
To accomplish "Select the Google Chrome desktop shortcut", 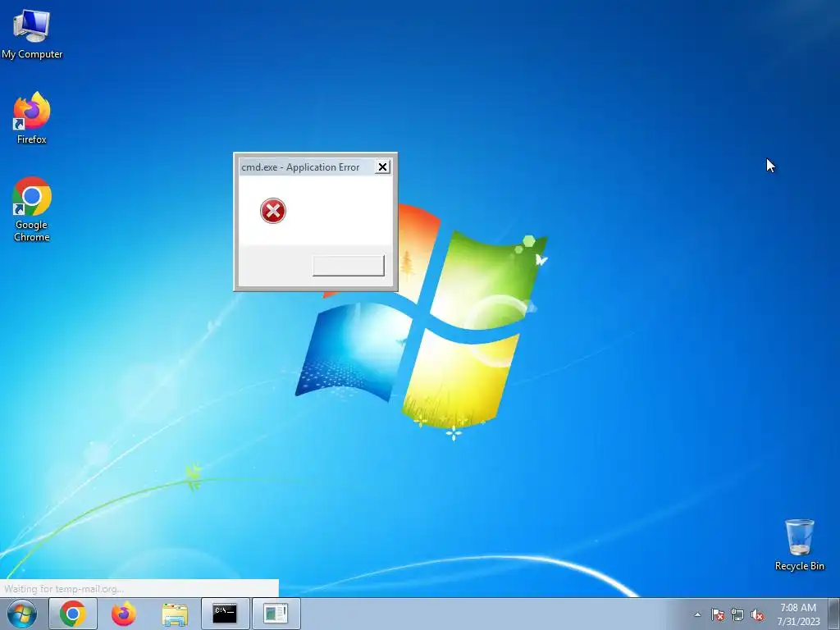I will click(x=32, y=209).
